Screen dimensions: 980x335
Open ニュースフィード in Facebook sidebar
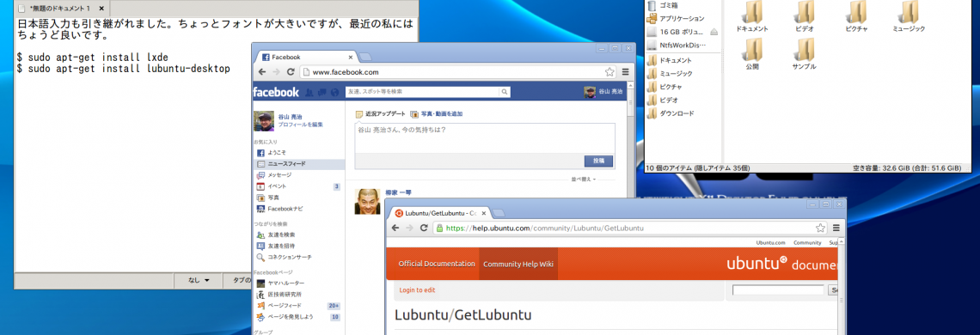pyautogui.click(x=300, y=164)
